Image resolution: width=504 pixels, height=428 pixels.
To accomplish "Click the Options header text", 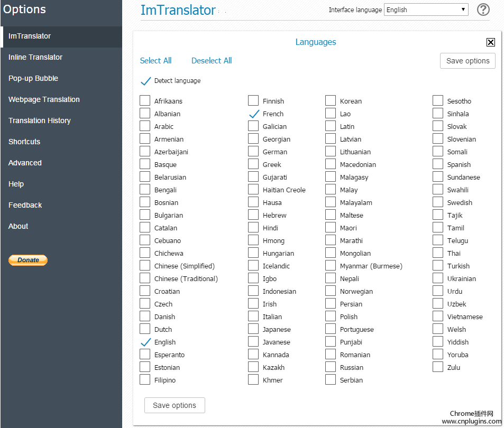I will (x=24, y=10).
